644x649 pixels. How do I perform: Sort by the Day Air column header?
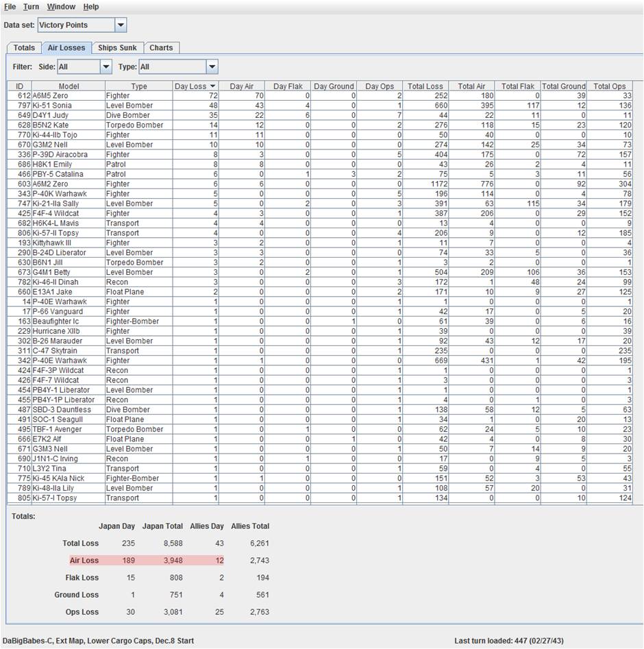tap(242, 86)
